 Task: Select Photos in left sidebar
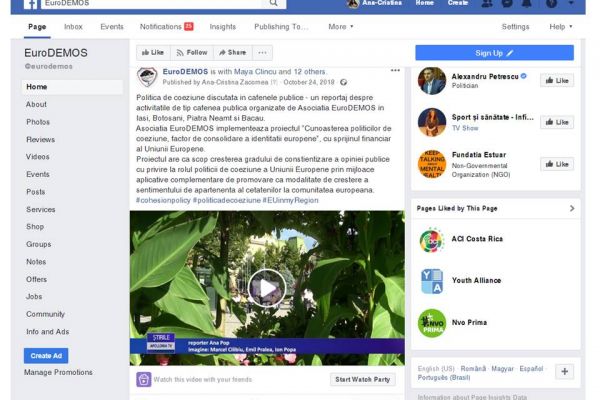pyautogui.click(x=38, y=122)
